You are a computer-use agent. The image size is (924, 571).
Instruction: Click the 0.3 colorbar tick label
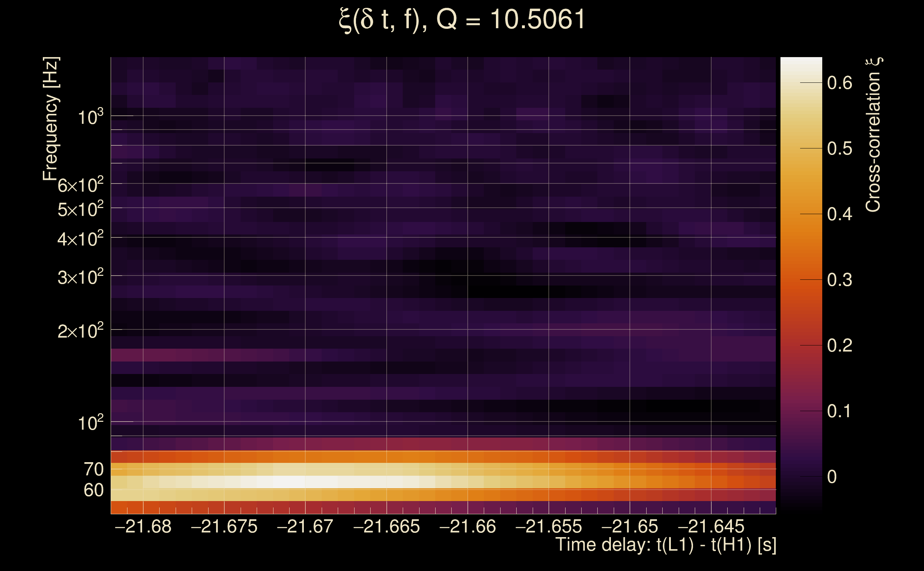pos(839,280)
